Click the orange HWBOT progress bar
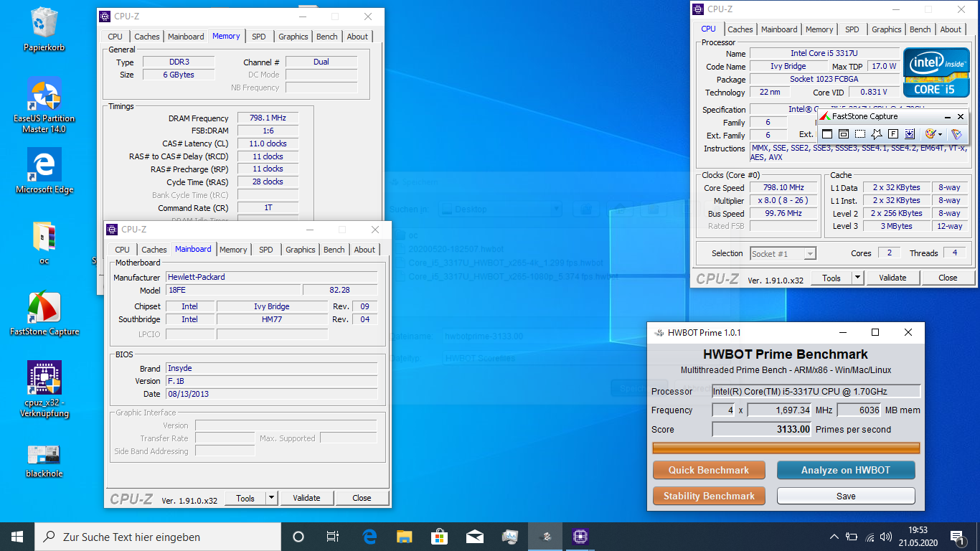The image size is (980, 551). pos(786,448)
